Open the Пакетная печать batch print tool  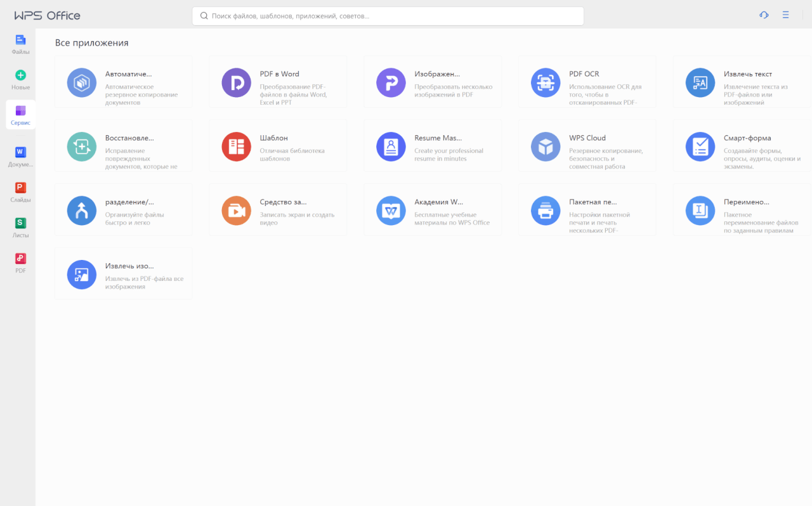click(587, 209)
